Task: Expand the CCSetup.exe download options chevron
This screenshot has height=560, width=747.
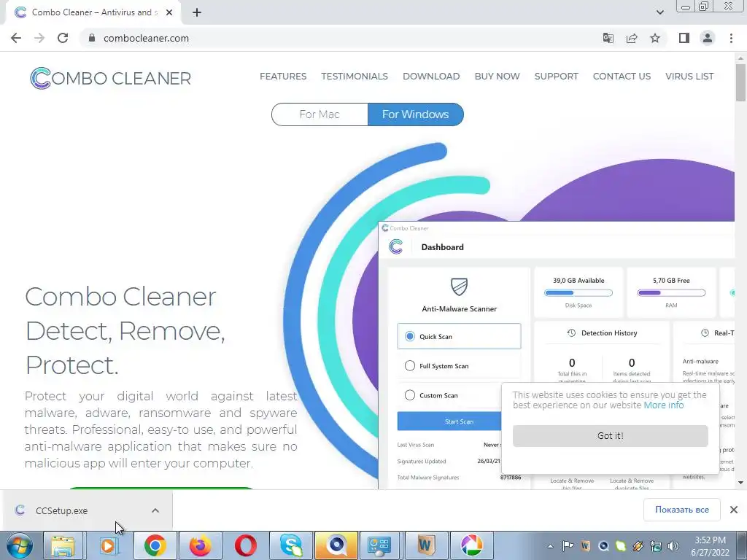Action: [x=155, y=510]
